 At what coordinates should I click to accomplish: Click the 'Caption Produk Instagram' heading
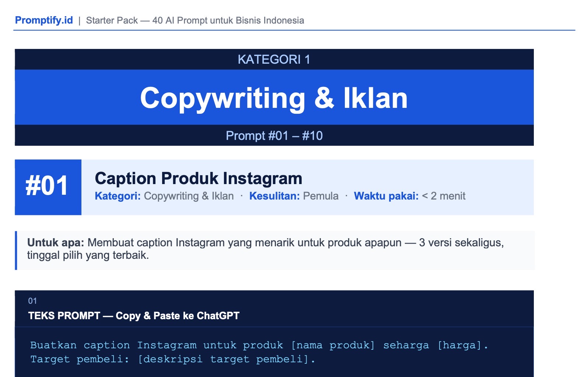199,179
